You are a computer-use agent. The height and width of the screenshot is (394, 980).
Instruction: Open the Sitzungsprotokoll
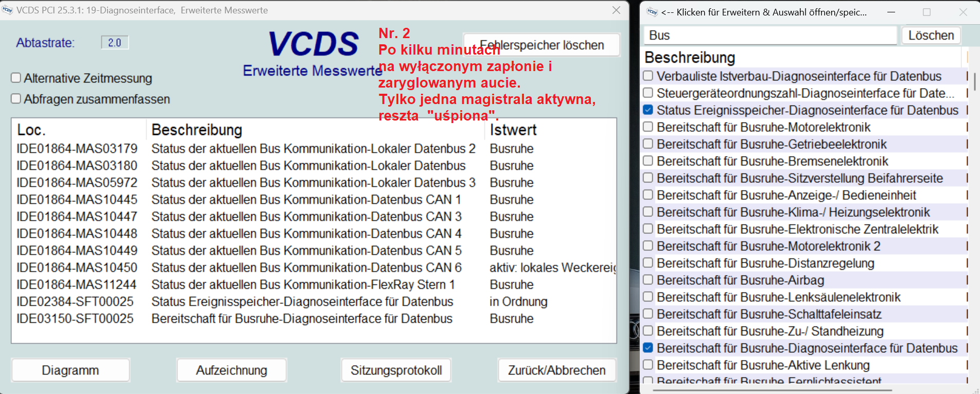pyautogui.click(x=396, y=370)
